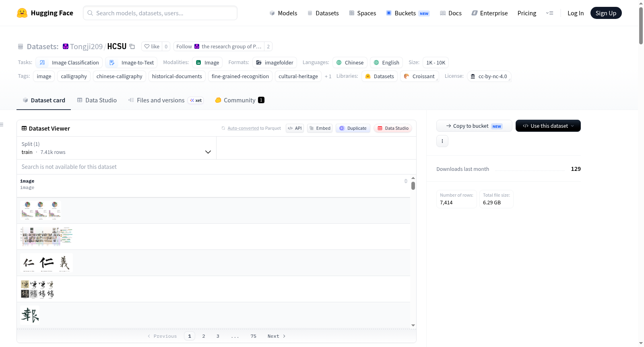This screenshot has height=347, width=644.
Task: Expand the +1 hidden tags
Action: (328, 76)
